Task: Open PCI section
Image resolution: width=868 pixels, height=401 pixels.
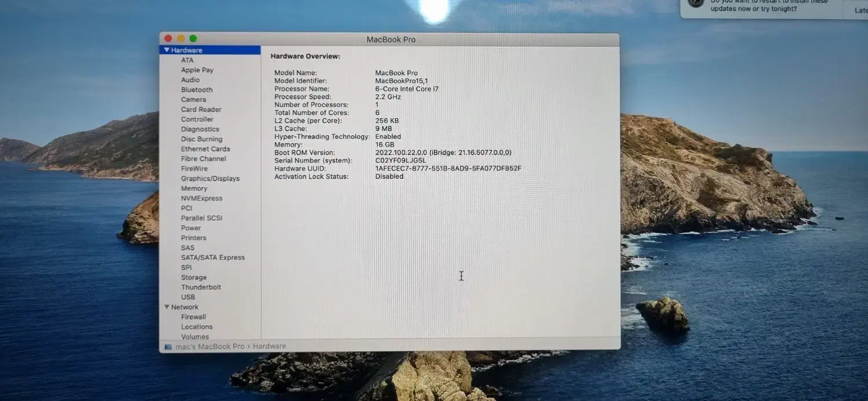Action: [x=186, y=208]
